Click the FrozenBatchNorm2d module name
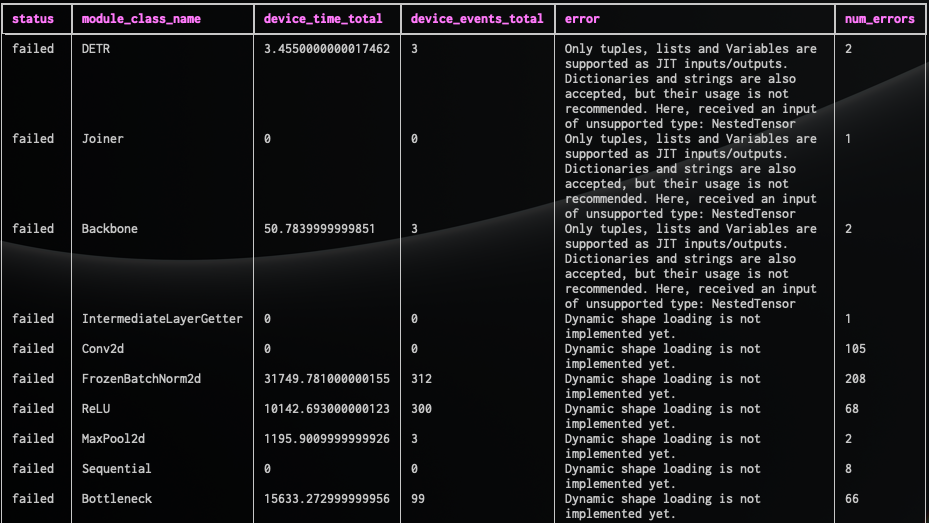 point(141,379)
